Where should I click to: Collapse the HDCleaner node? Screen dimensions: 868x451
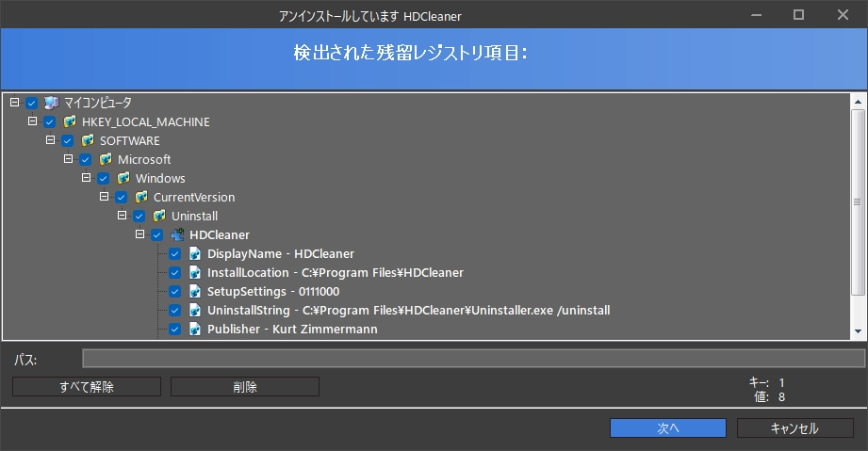(140, 234)
